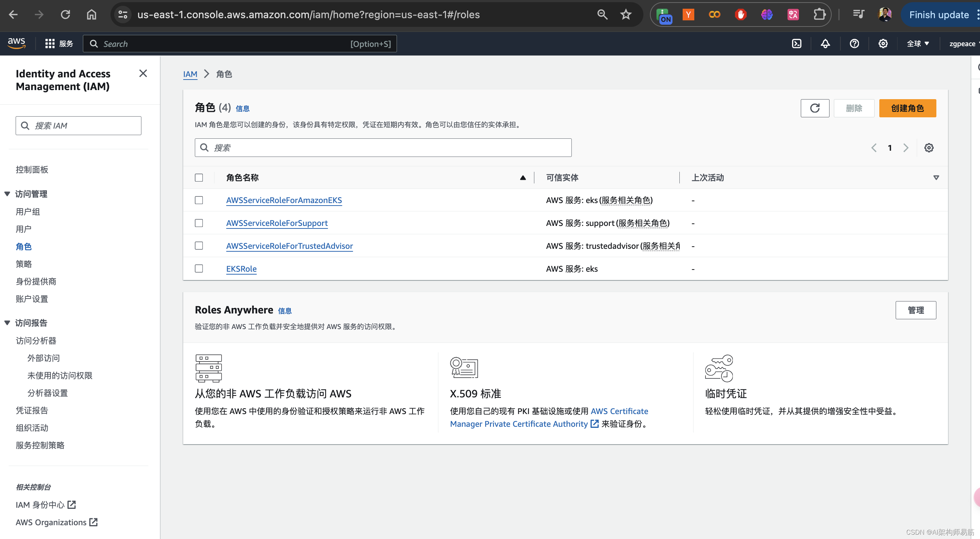The width and height of the screenshot is (980, 539).
Task: Click the AWS services menu grid icon
Action: coord(50,44)
